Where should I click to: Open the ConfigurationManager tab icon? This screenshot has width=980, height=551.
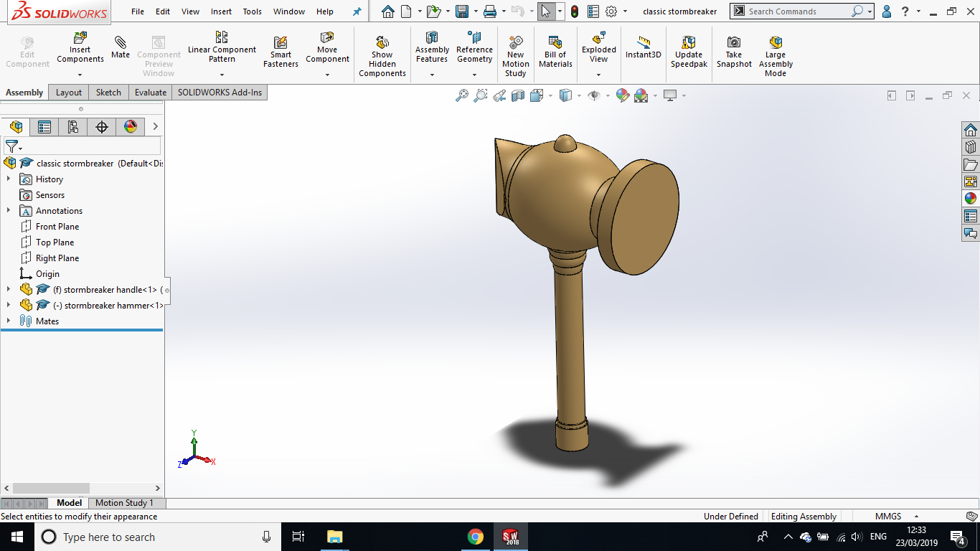(x=73, y=127)
